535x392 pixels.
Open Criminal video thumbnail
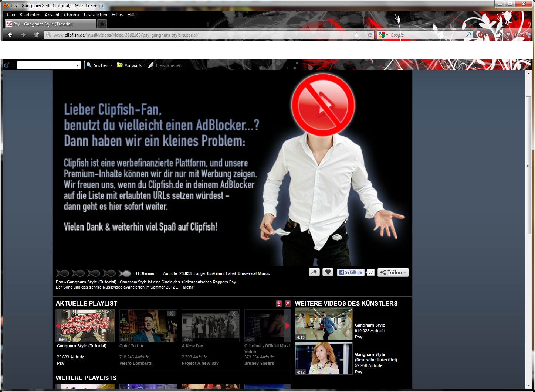pos(267,326)
